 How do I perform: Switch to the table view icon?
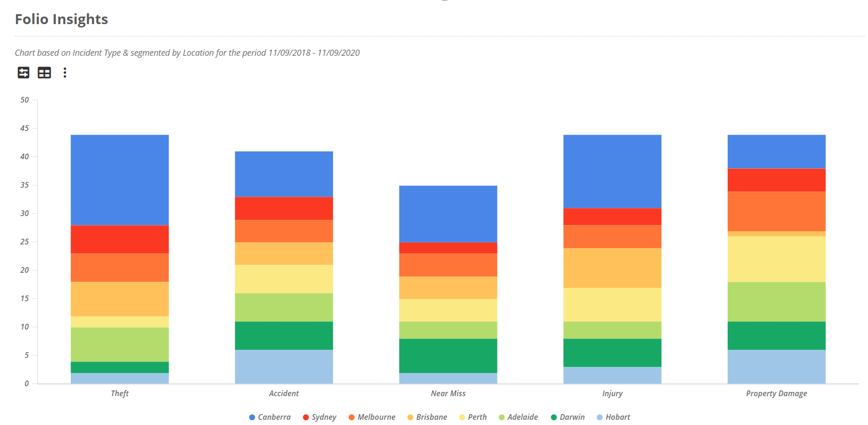click(44, 72)
